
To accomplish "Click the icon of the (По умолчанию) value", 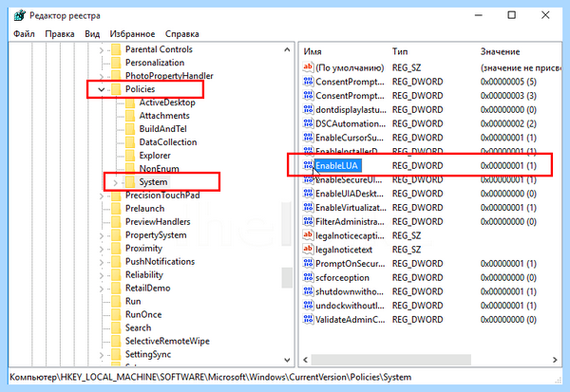I will 308,67.
